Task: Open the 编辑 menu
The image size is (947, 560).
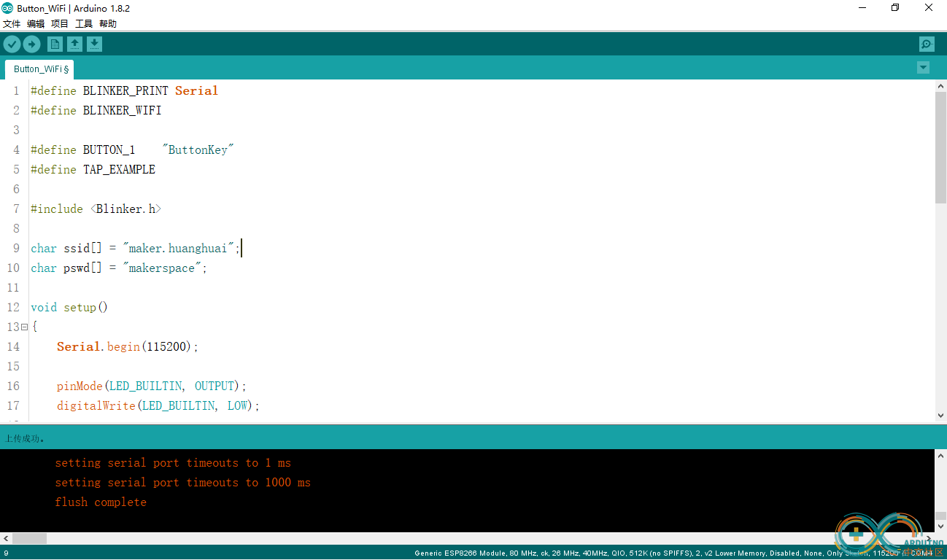Action: coord(36,24)
